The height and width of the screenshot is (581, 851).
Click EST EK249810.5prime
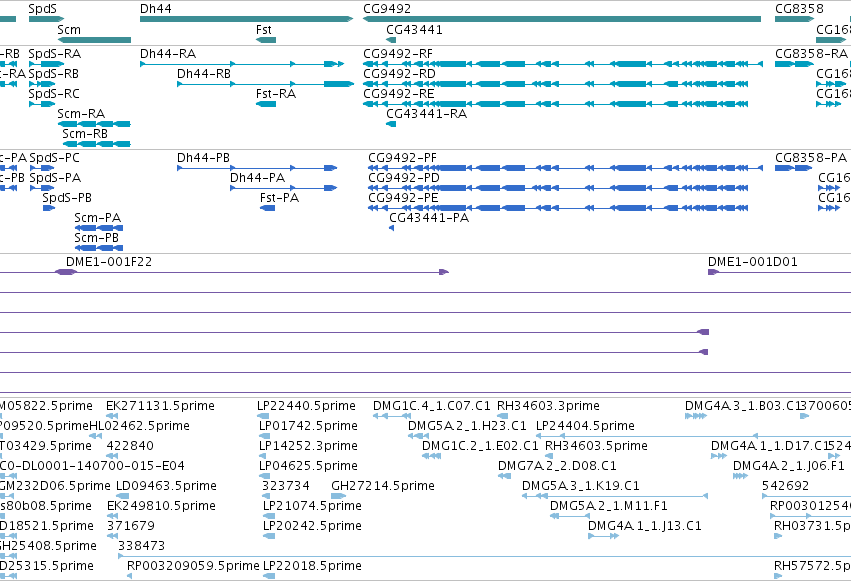[x=112, y=516]
